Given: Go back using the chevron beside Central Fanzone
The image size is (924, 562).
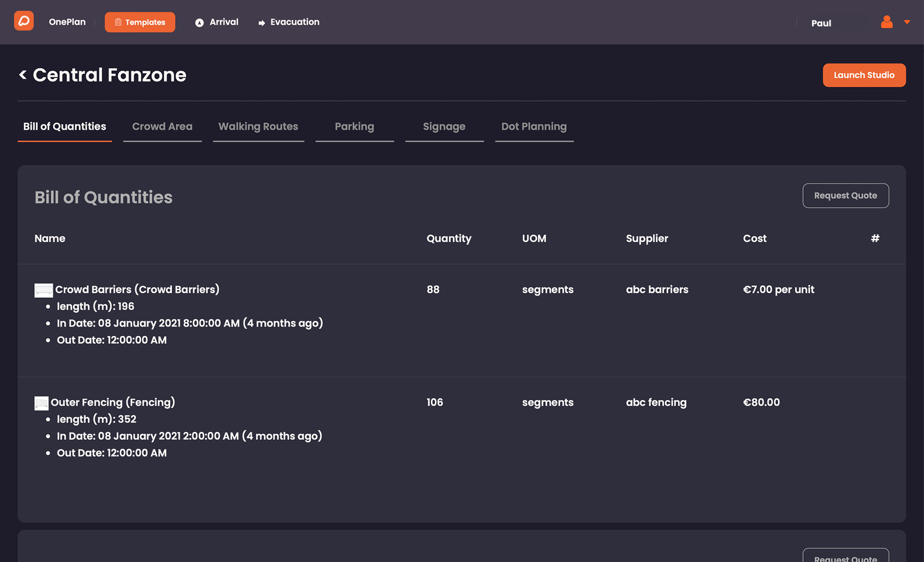Looking at the screenshot, I should (x=23, y=75).
